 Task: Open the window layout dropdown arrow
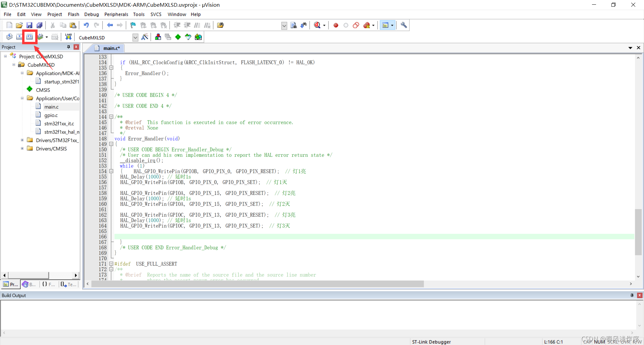[x=392, y=25]
